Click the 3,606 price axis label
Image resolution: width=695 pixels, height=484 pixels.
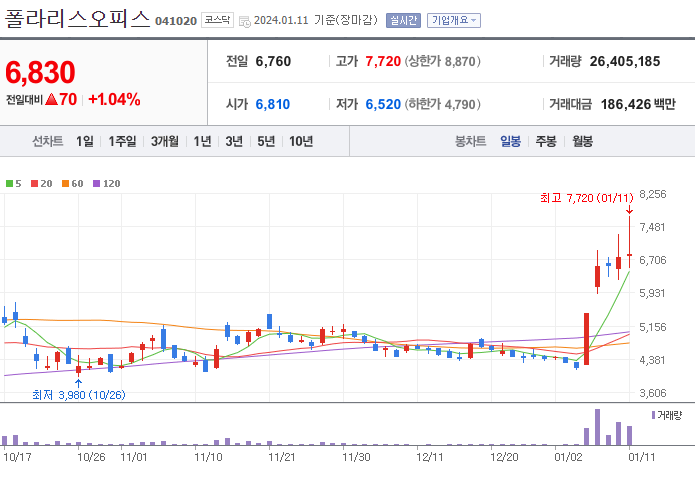[652, 393]
